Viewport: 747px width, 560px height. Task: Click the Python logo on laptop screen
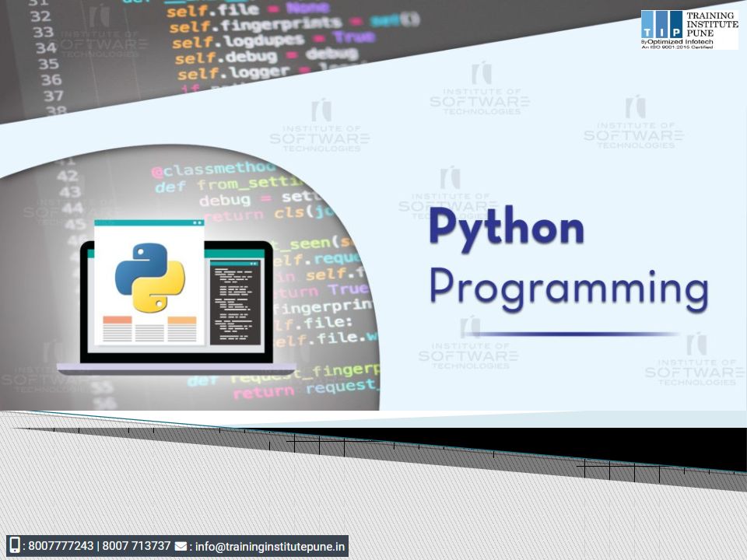click(x=149, y=278)
